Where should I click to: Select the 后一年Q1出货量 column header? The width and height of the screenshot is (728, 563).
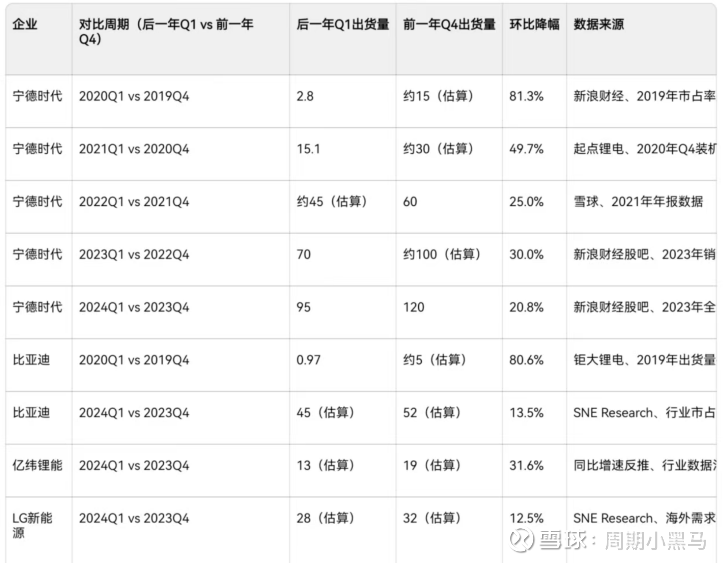(343, 25)
